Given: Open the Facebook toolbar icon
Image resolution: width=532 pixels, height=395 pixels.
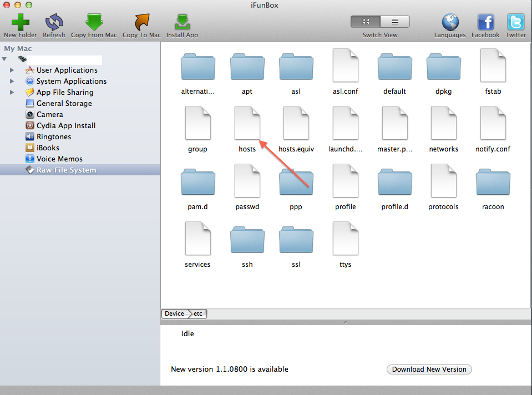Looking at the screenshot, I should click(485, 22).
